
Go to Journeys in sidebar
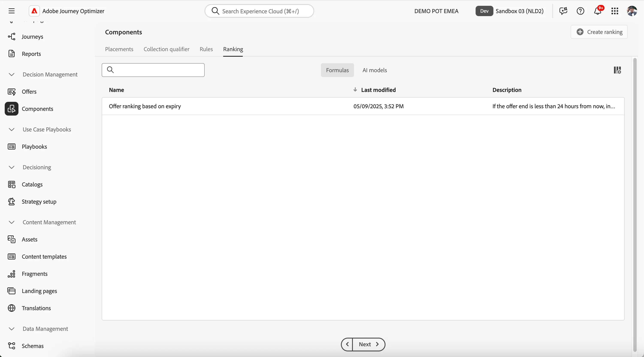[32, 37]
